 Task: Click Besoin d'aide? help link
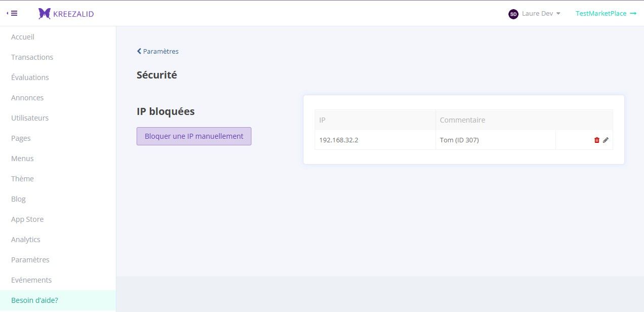[x=34, y=300]
